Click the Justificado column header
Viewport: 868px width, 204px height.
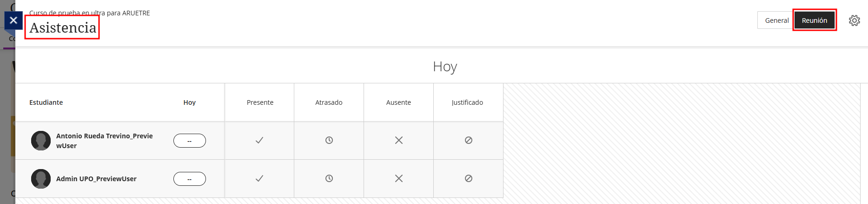point(467,102)
